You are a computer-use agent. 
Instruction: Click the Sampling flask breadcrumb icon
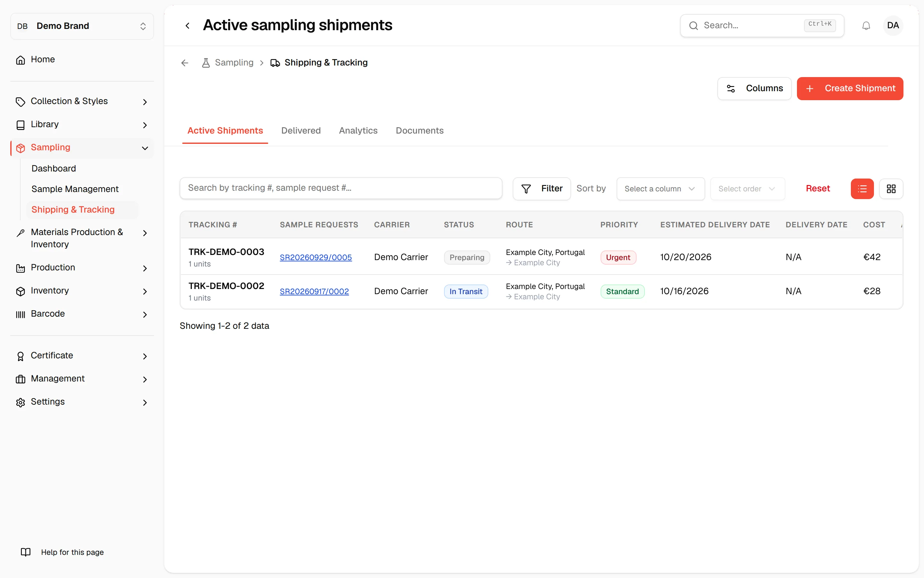tap(206, 63)
